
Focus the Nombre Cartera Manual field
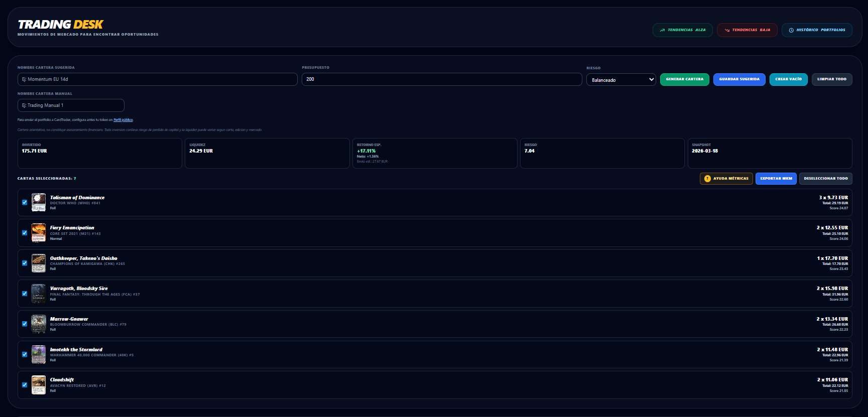(71, 105)
